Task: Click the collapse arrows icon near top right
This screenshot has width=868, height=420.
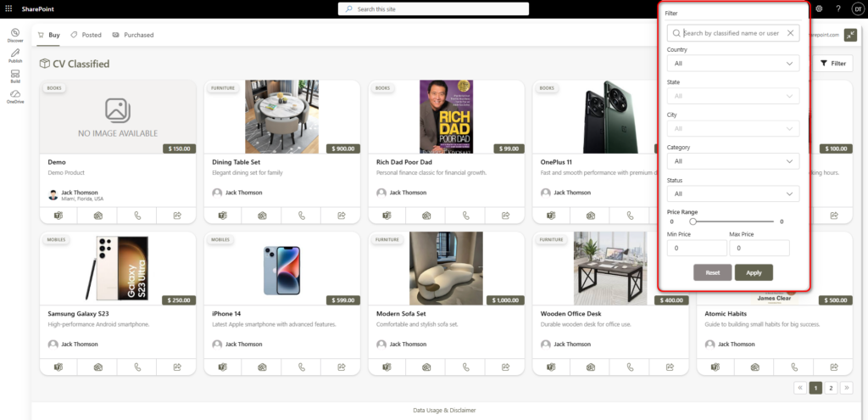Action: (850, 35)
